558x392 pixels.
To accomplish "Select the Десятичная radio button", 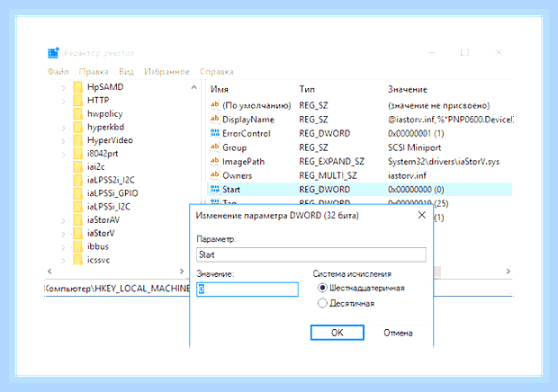I will 322,303.
